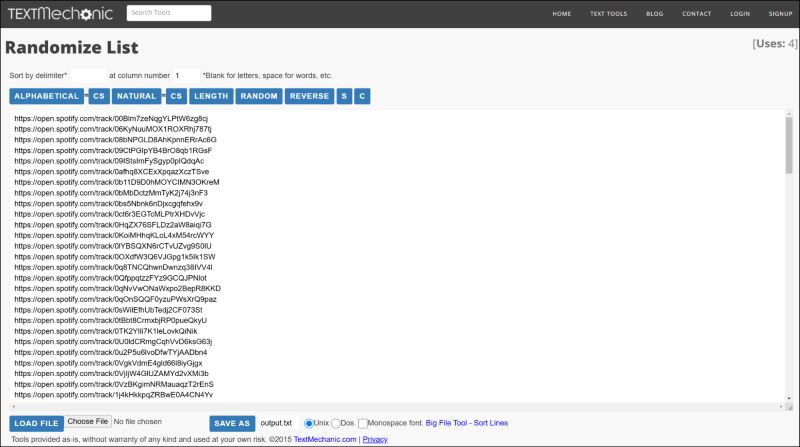Click the line ending 06KyNuuMOX1ROXRhj787tj

click(113, 129)
